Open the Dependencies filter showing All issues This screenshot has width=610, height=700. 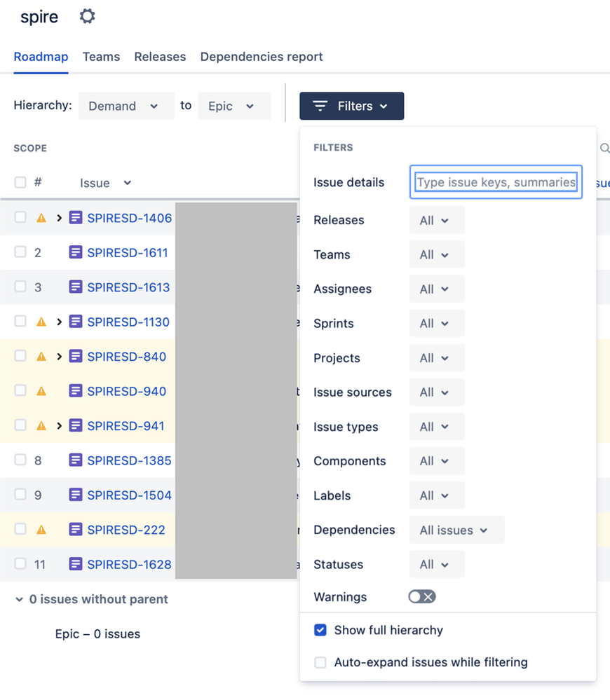456,530
